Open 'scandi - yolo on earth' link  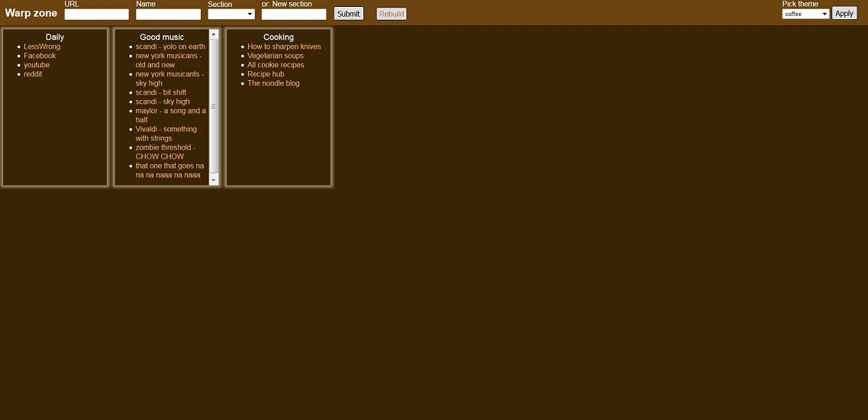170,47
